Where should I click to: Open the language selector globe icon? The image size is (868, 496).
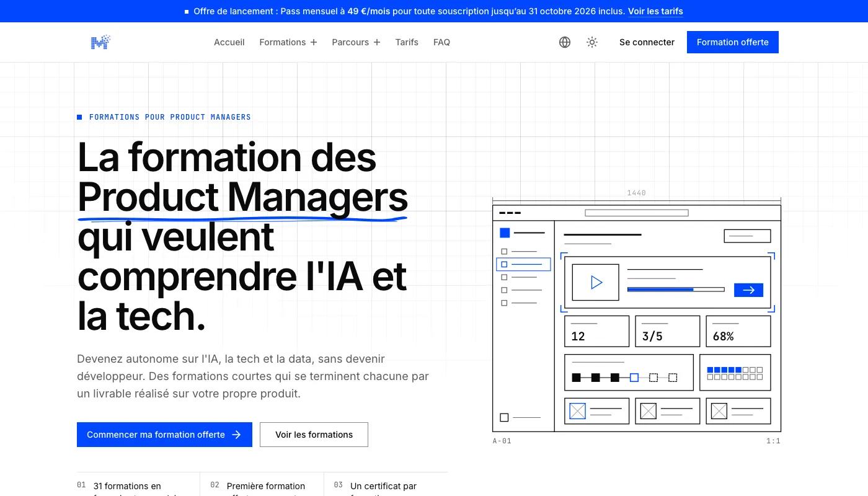click(x=565, y=42)
